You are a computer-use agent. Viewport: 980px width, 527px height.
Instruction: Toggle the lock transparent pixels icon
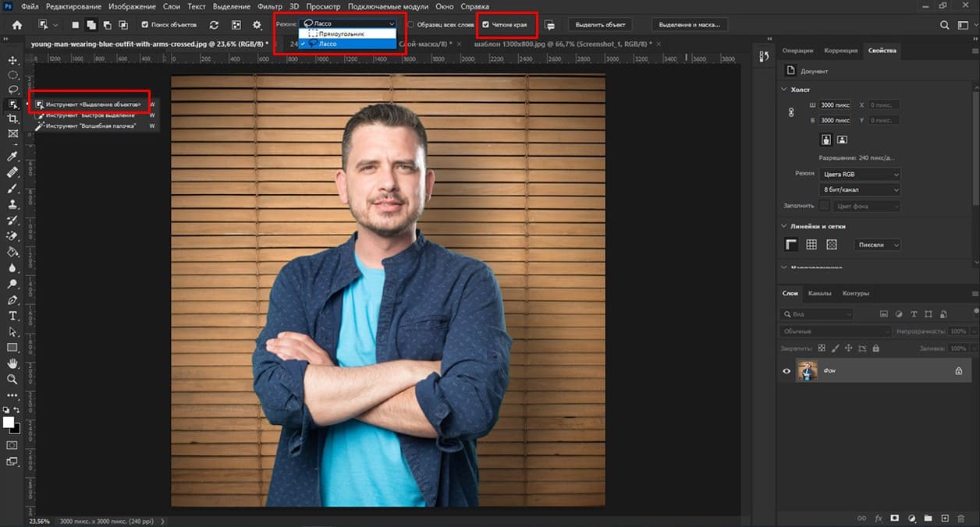tap(821, 348)
